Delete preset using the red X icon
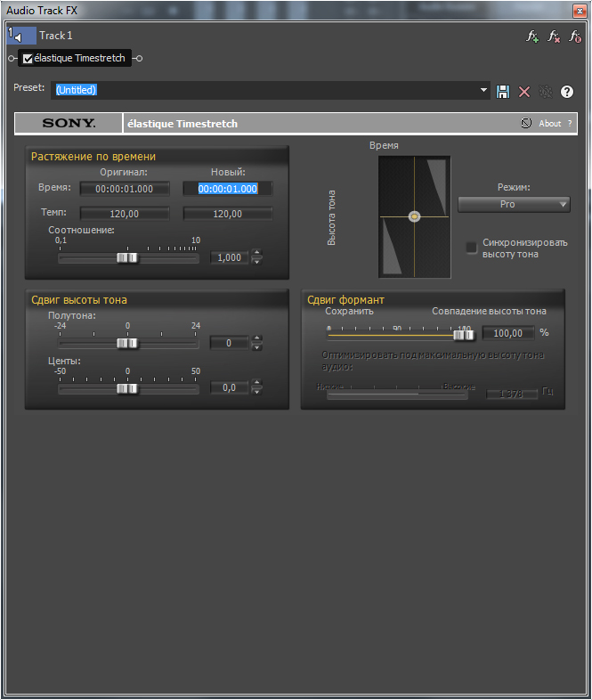Image resolution: width=592 pixels, height=700 pixels. pyautogui.click(x=524, y=92)
